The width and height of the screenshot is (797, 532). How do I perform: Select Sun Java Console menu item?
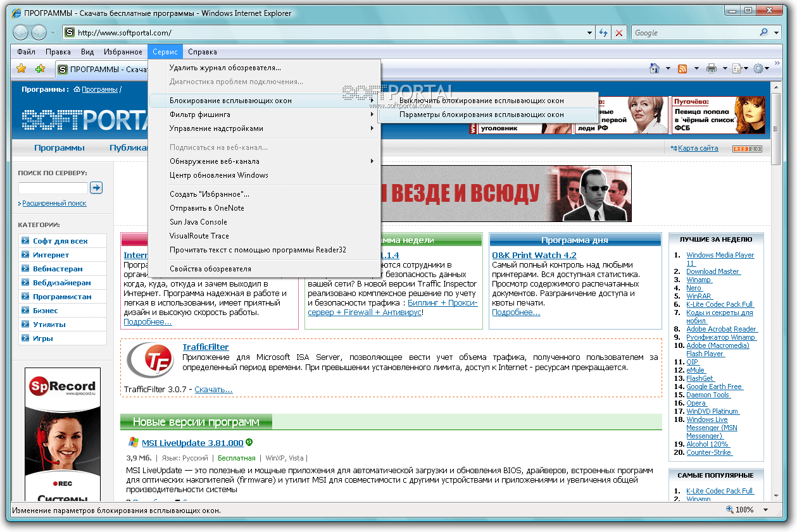click(265, 222)
